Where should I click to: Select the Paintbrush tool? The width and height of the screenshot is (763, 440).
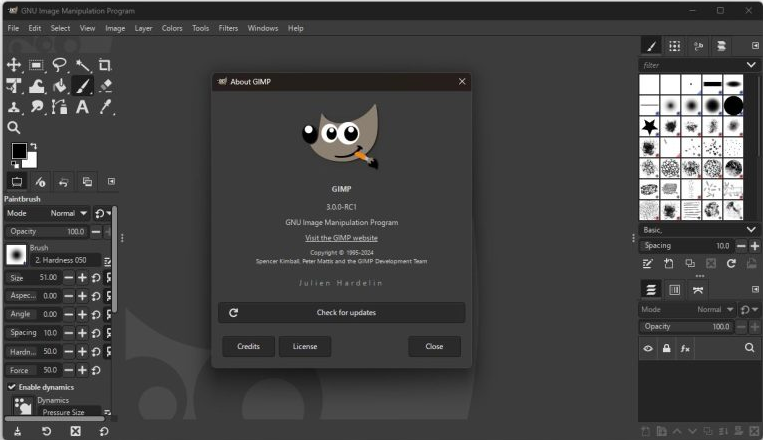coord(82,86)
